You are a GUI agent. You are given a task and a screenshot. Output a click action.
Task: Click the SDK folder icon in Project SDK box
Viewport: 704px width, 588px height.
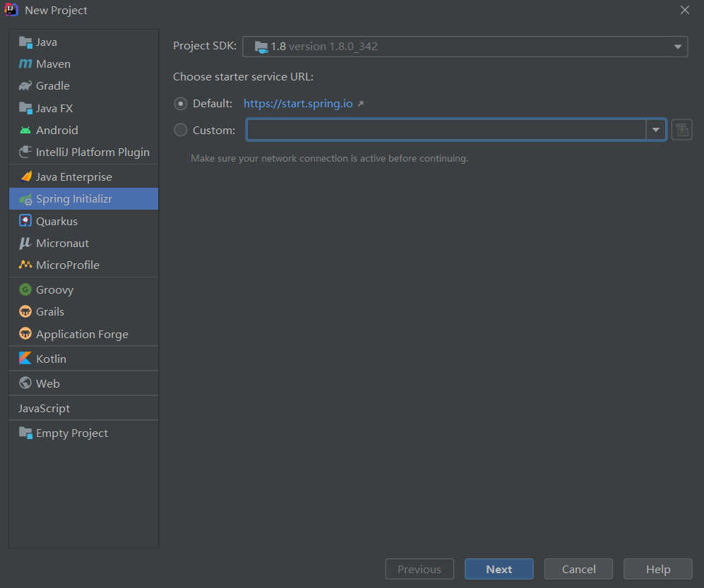pyautogui.click(x=261, y=47)
